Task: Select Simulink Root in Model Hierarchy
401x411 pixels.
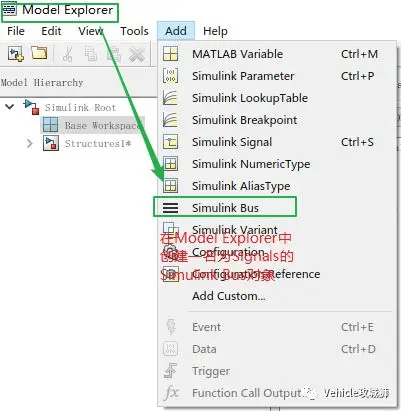Action: 80,108
